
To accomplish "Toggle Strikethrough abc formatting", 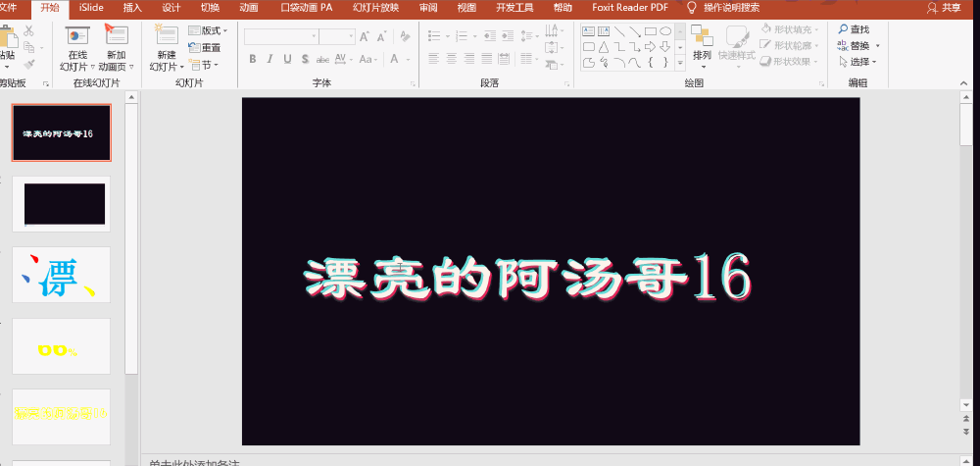I will pos(322,60).
